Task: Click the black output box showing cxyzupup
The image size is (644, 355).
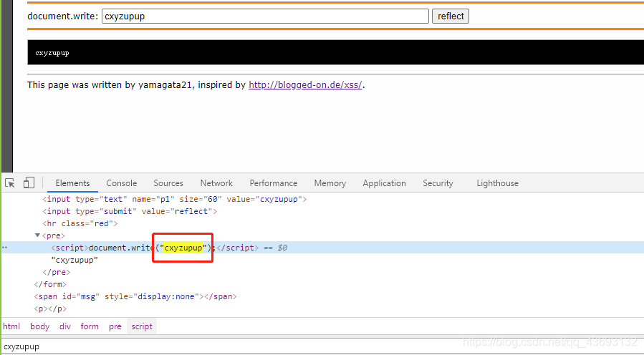Action: (x=335, y=52)
